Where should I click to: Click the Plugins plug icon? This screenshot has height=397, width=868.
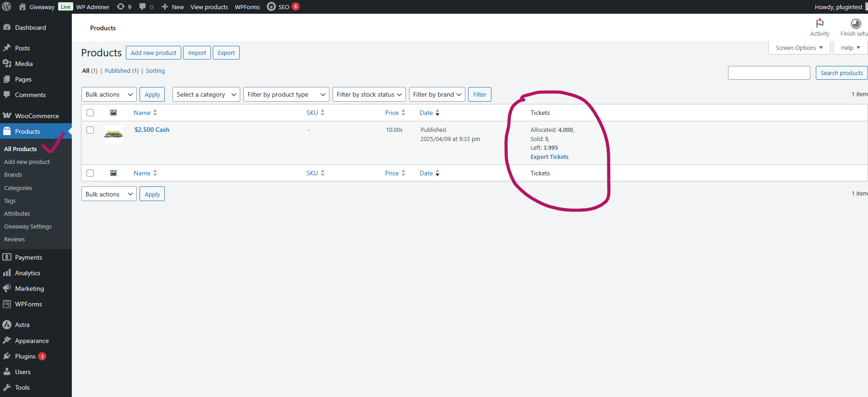tap(7, 356)
